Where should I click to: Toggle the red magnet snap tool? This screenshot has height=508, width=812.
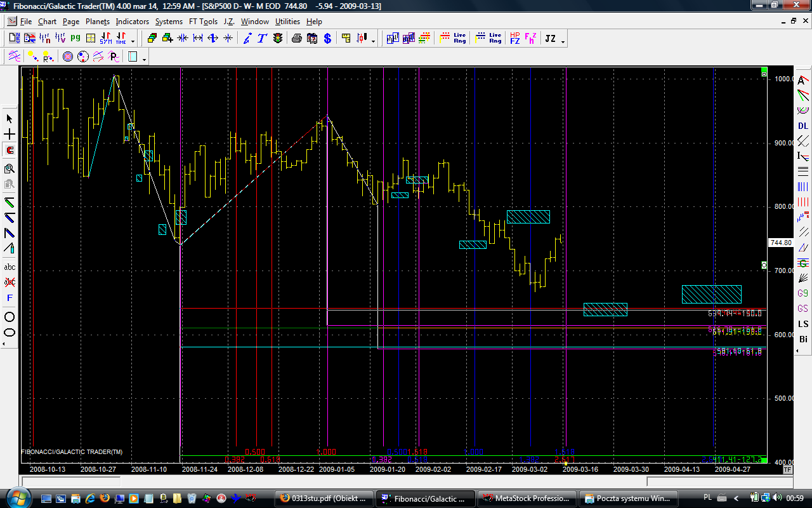click(10, 150)
